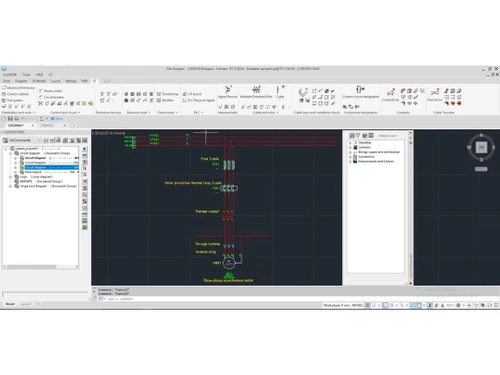Click the application logo button at top-left
500x375 pixels.
4,69
